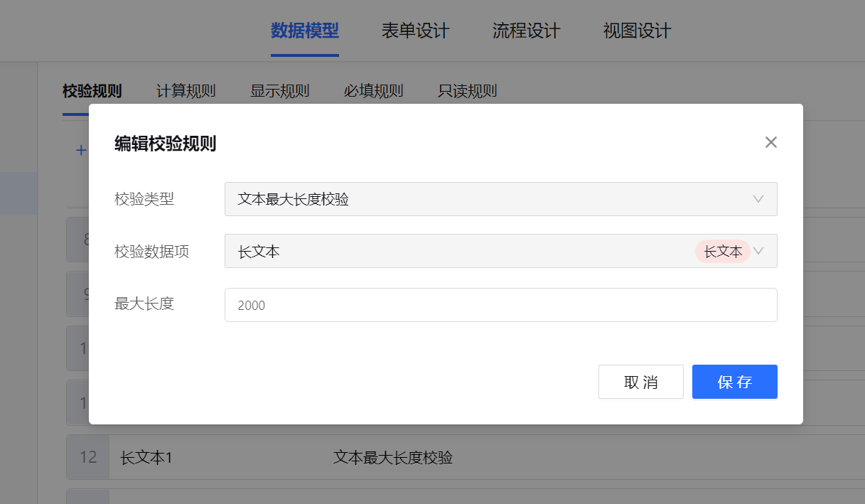Open the 校验类型 dropdown
This screenshot has width=865, height=504.
click(500, 199)
